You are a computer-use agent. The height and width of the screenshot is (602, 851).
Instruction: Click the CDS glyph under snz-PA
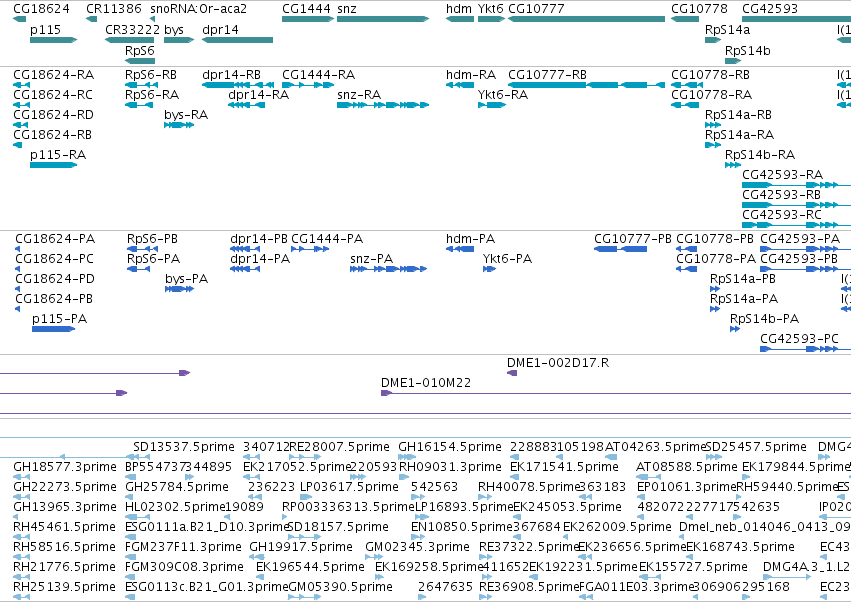point(389,269)
